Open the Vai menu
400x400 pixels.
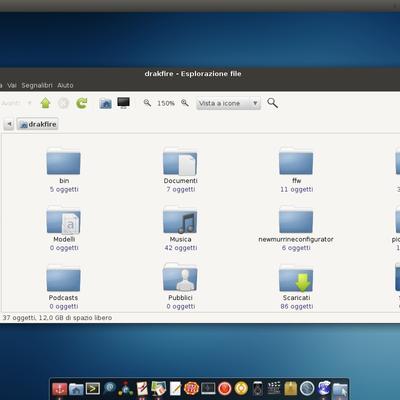click(x=12, y=85)
